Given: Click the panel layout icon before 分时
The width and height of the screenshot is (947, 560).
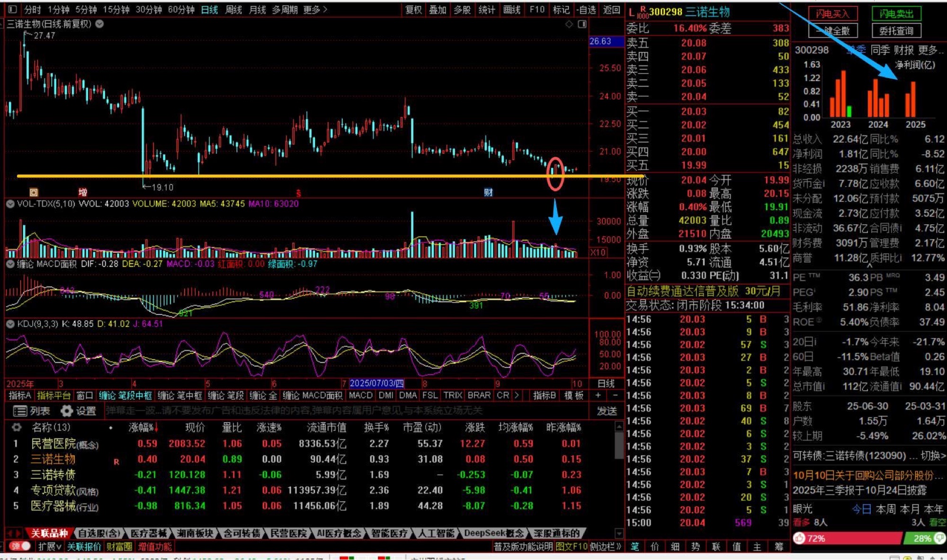Looking at the screenshot, I should click(13, 9).
